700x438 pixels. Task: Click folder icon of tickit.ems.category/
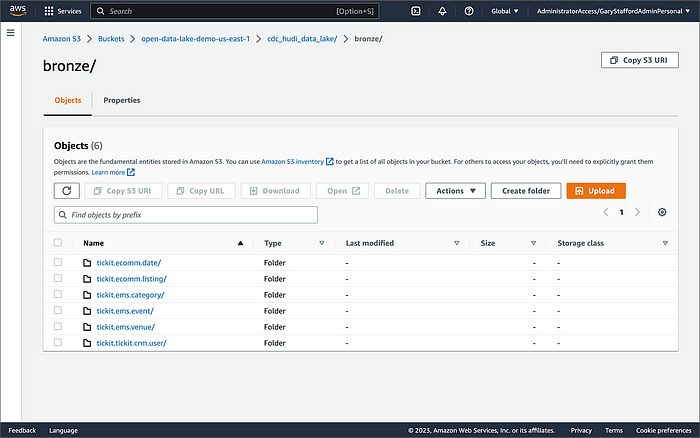pos(87,295)
